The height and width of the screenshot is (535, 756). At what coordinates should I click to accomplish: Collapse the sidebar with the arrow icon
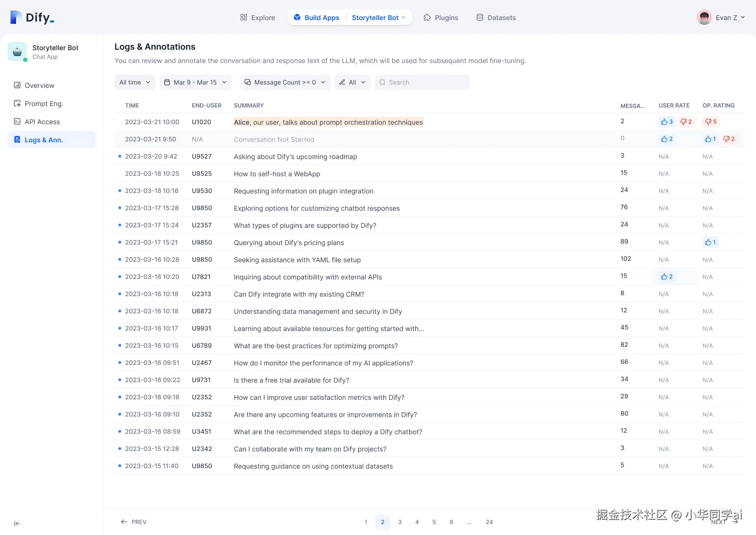pos(17,524)
